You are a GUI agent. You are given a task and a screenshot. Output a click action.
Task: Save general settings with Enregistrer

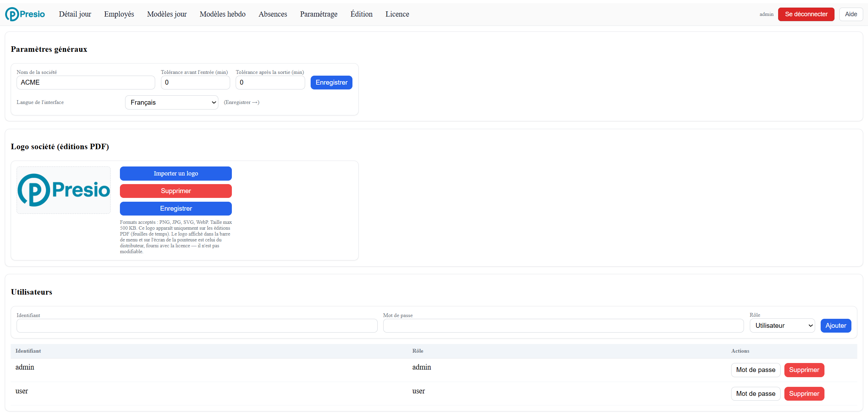tap(331, 83)
